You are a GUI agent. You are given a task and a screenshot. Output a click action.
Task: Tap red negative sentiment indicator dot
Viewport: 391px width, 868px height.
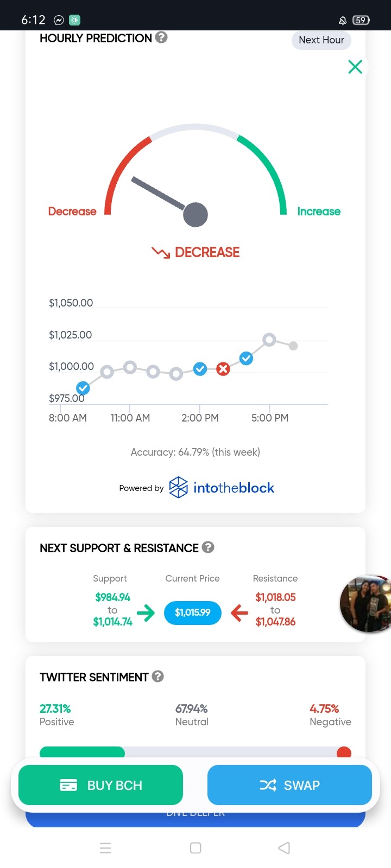click(x=344, y=752)
